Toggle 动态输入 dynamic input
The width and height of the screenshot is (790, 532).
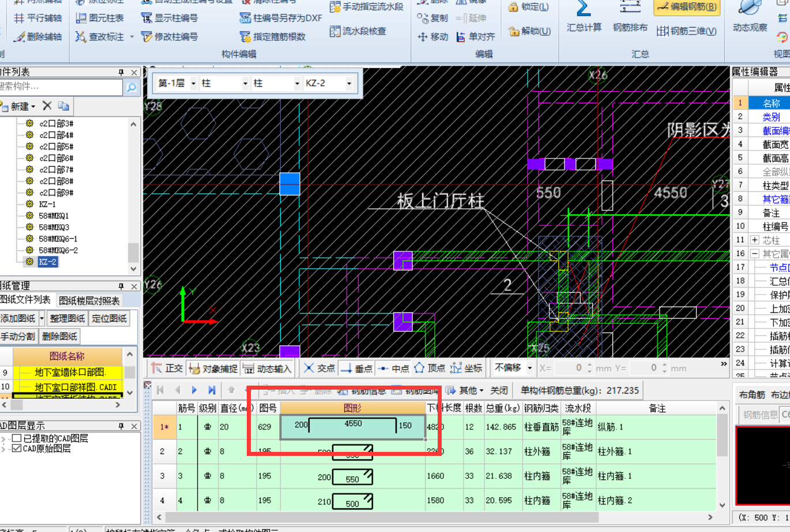pos(267,368)
